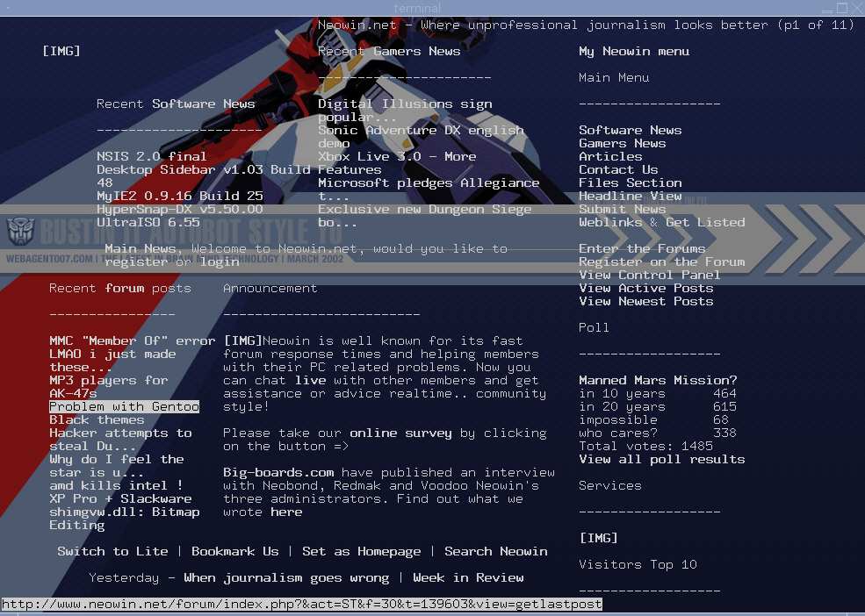Open highlighted Problem with Gentoo post

click(x=124, y=407)
